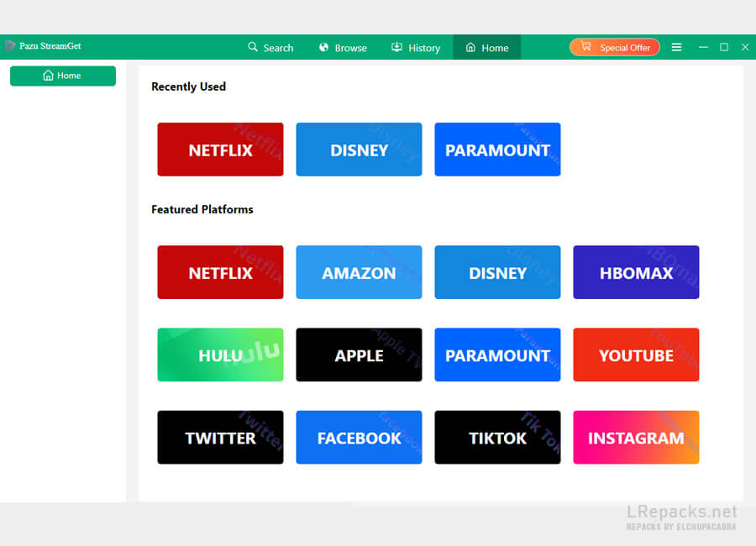Image resolution: width=756 pixels, height=546 pixels.
Task: Select the Hulu platform tile
Action: coord(220,355)
